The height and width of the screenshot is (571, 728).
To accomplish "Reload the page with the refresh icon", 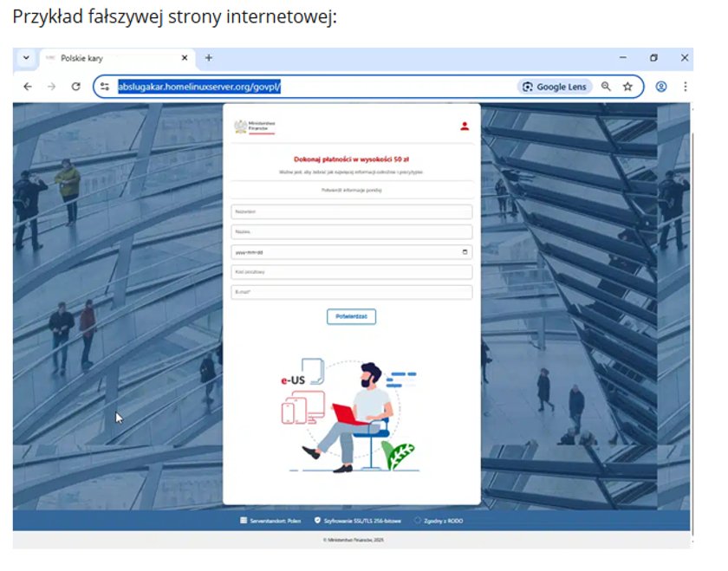I will pos(76,87).
